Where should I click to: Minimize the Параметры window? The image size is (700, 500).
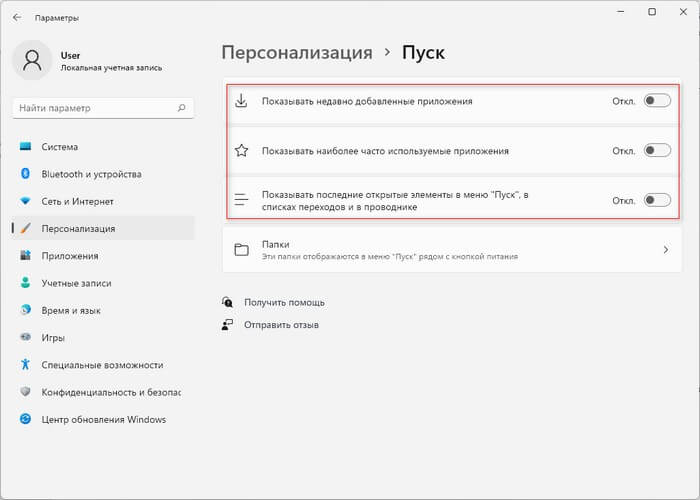[621, 12]
